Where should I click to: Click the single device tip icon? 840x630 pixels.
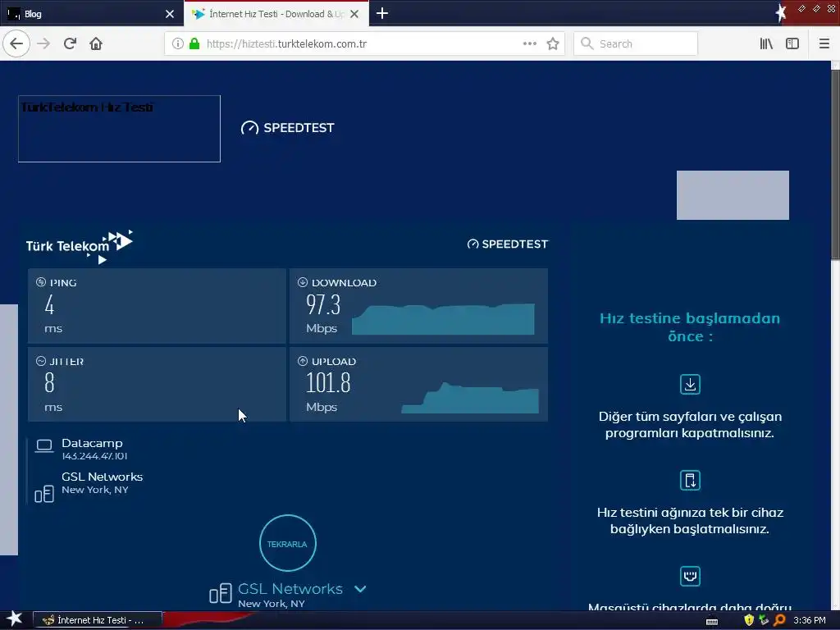(x=690, y=481)
